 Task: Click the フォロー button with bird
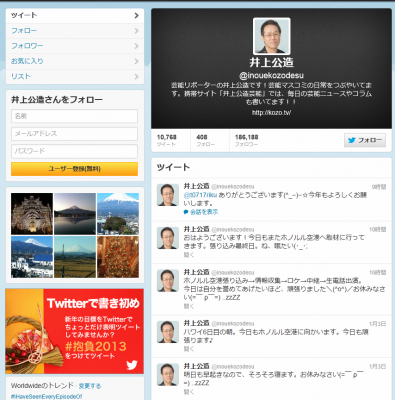click(365, 140)
